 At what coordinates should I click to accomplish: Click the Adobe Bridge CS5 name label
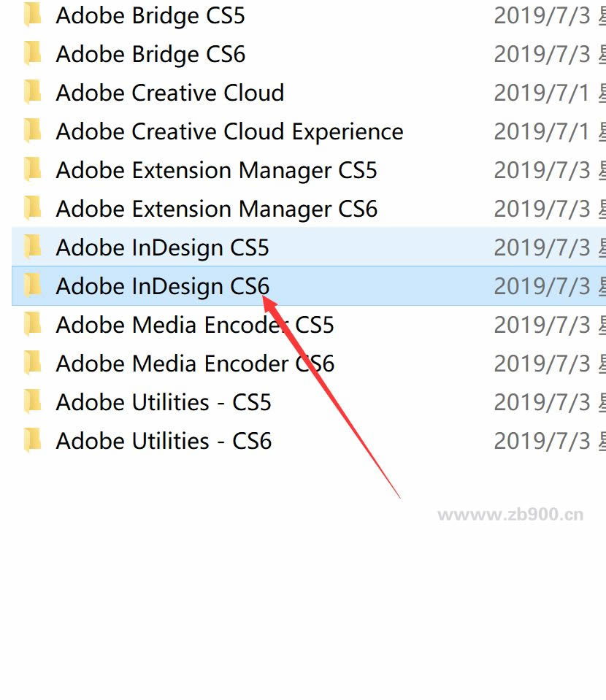coord(150,15)
